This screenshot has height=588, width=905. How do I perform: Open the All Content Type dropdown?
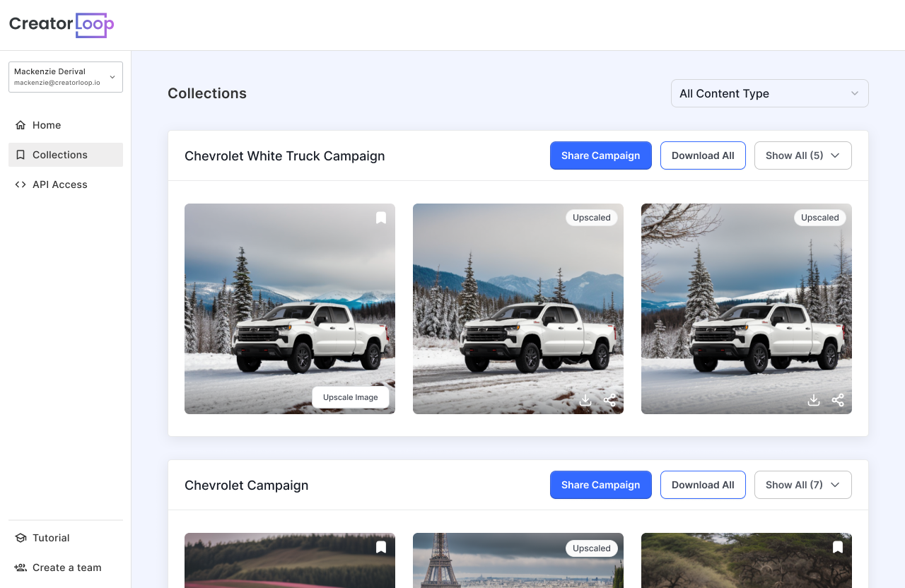(769, 93)
